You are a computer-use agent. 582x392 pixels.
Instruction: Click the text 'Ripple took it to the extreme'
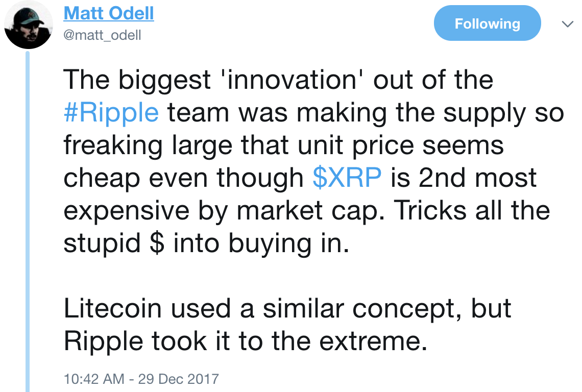pos(246,341)
